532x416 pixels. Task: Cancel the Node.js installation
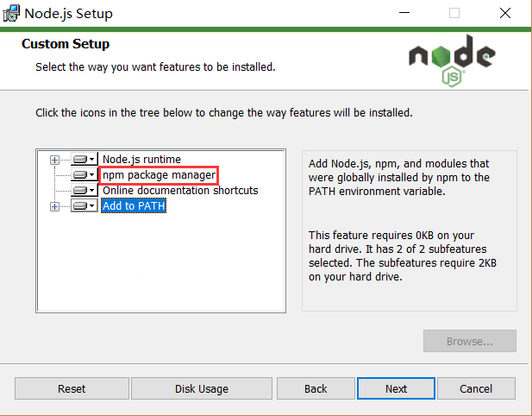[476, 388]
